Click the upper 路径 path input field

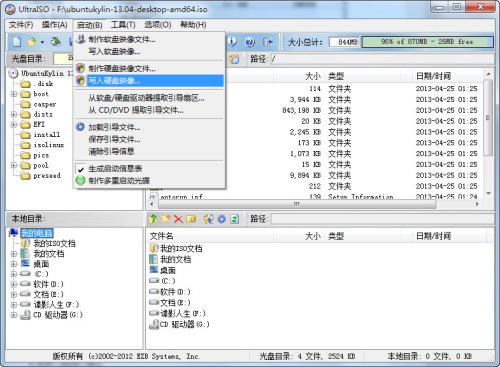381,59
